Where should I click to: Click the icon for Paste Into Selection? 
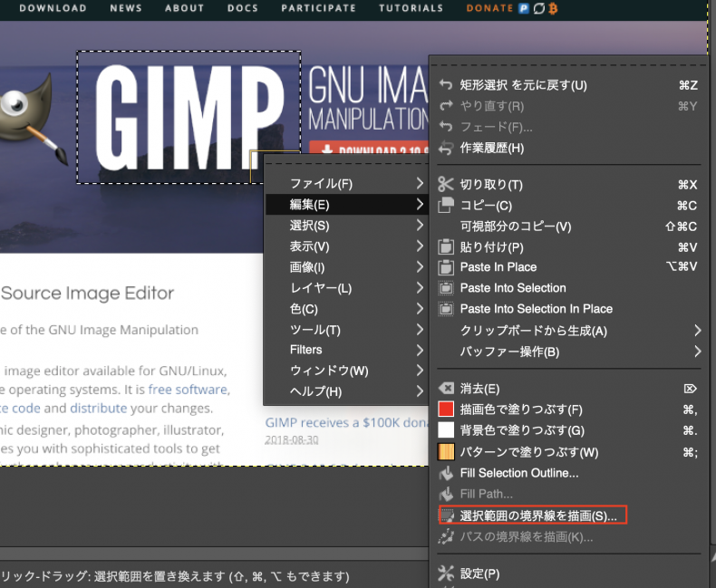446,288
